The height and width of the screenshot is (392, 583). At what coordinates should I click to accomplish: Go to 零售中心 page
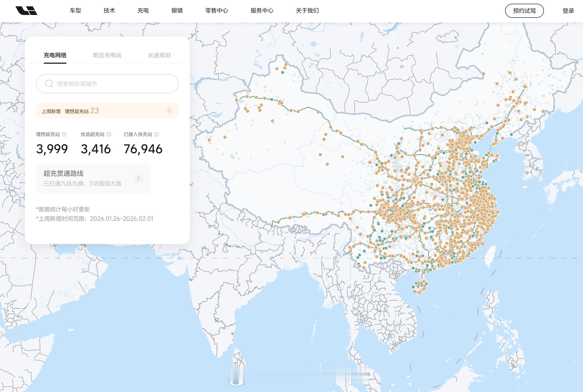click(x=216, y=11)
